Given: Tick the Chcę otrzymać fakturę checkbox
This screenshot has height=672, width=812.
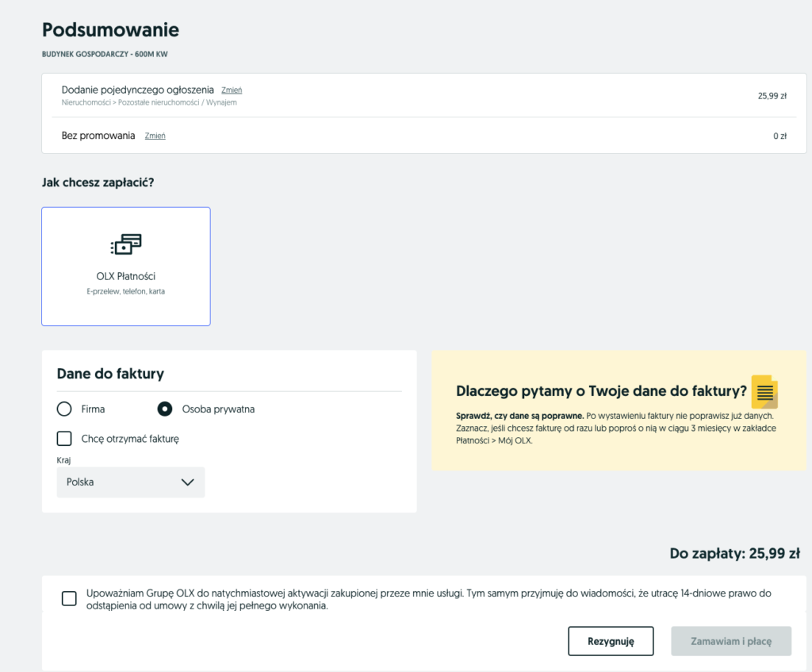Looking at the screenshot, I should pyautogui.click(x=64, y=438).
